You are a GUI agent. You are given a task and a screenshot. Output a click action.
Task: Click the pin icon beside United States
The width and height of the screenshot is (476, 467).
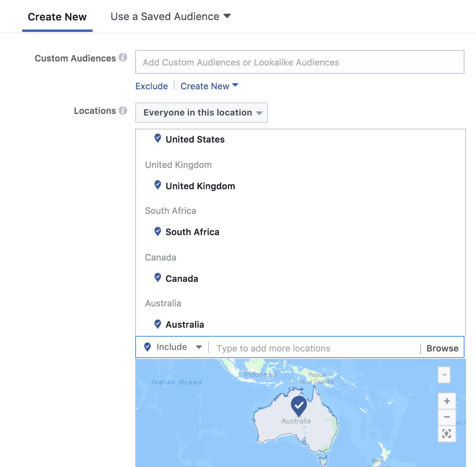[158, 138]
